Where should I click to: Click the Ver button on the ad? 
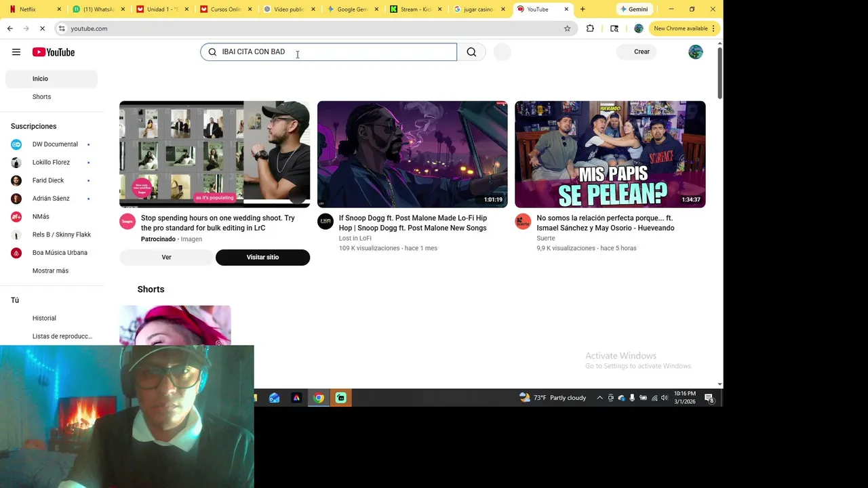coord(166,258)
